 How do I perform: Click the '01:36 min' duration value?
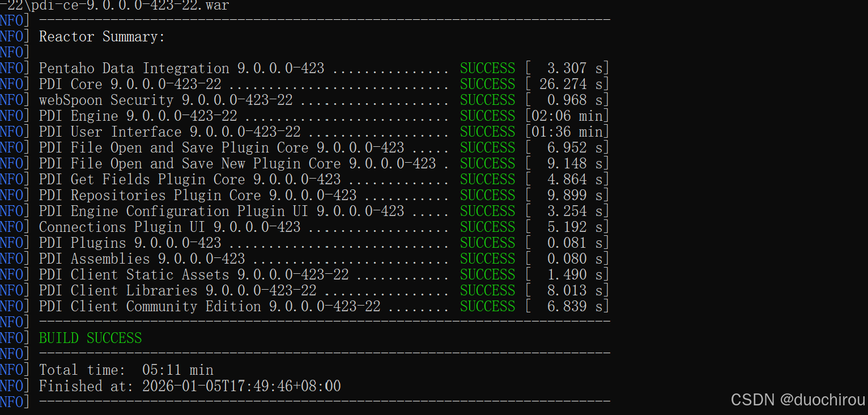[567, 132]
